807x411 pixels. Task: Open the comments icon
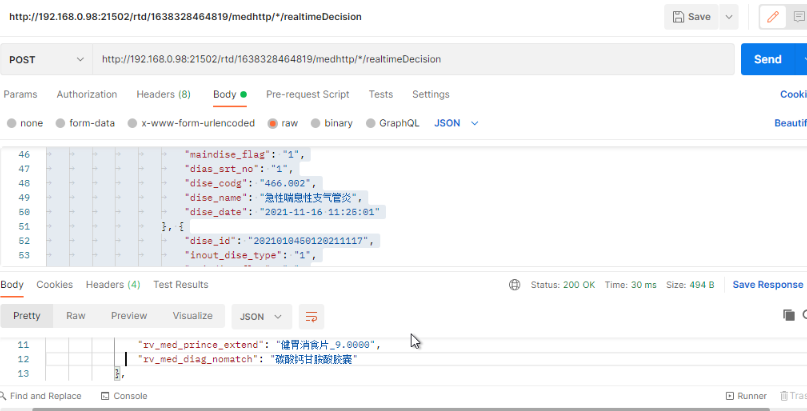point(800,17)
